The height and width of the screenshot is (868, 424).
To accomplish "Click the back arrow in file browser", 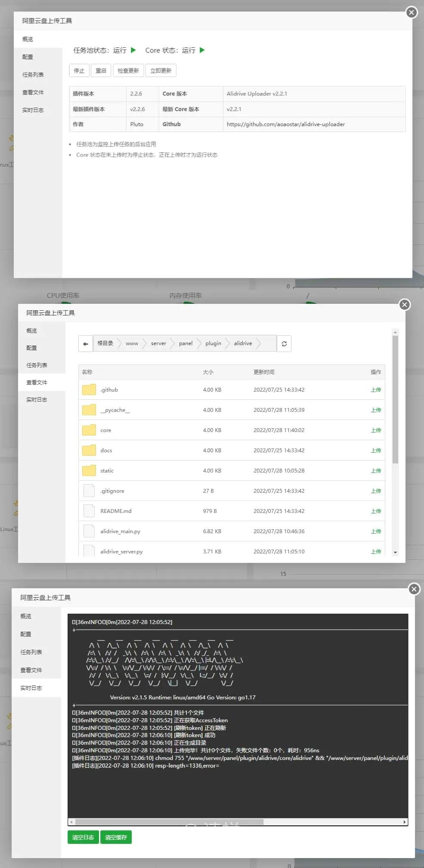I will pyautogui.click(x=86, y=343).
